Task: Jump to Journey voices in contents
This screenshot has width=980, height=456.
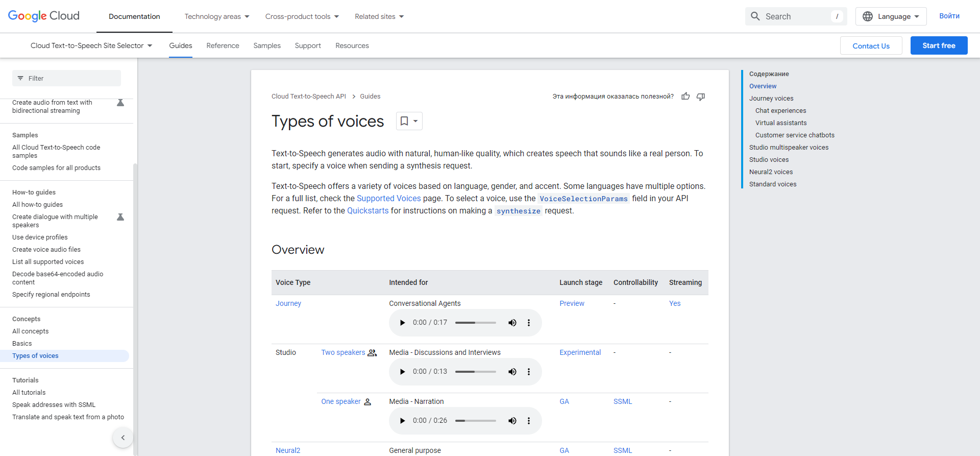Action: [771, 99]
